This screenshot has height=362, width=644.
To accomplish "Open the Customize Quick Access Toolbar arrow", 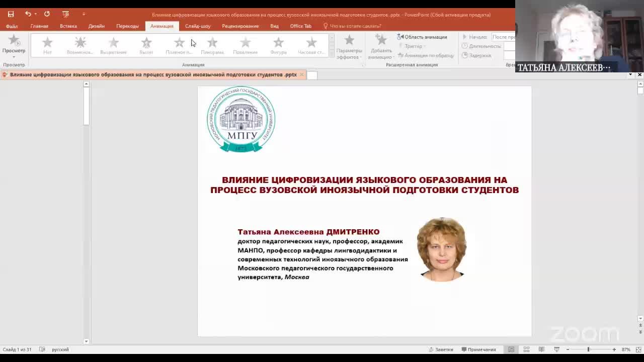I will click(84, 14).
